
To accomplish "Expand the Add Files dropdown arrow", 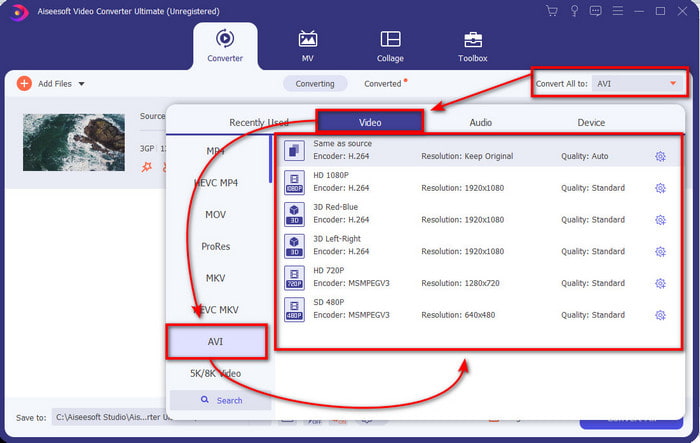I will click(81, 84).
